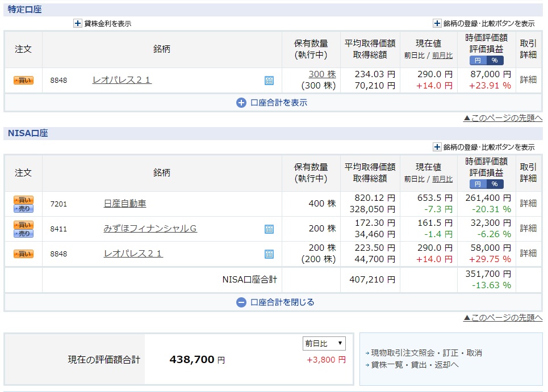The image size is (548, 392).
Task: Open 詳細 for NISA レオパレス21
Action: pyautogui.click(x=528, y=253)
